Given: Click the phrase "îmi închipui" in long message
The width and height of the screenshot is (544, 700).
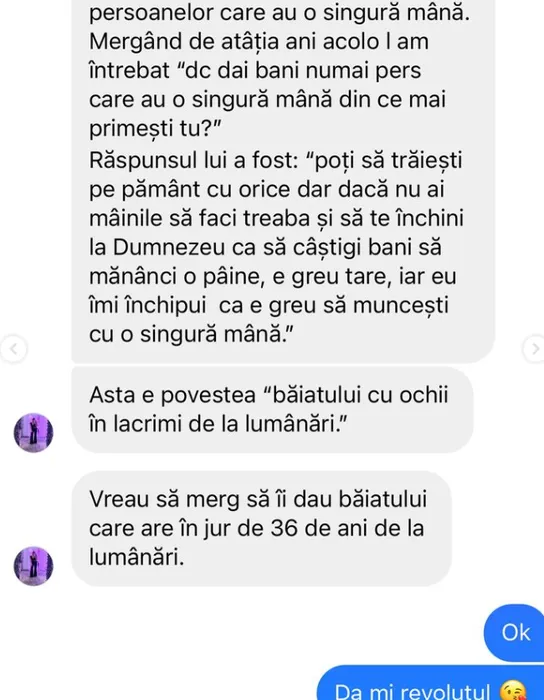Looking at the screenshot, I should click(147, 306).
